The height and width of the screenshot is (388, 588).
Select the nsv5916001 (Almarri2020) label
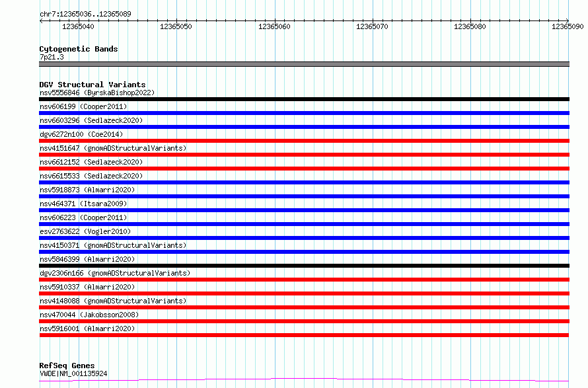click(x=87, y=329)
